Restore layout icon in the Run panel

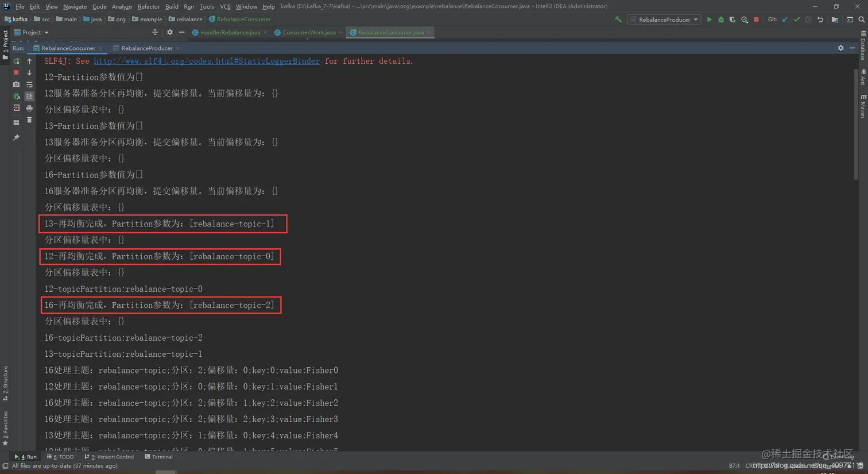(16, 122)
